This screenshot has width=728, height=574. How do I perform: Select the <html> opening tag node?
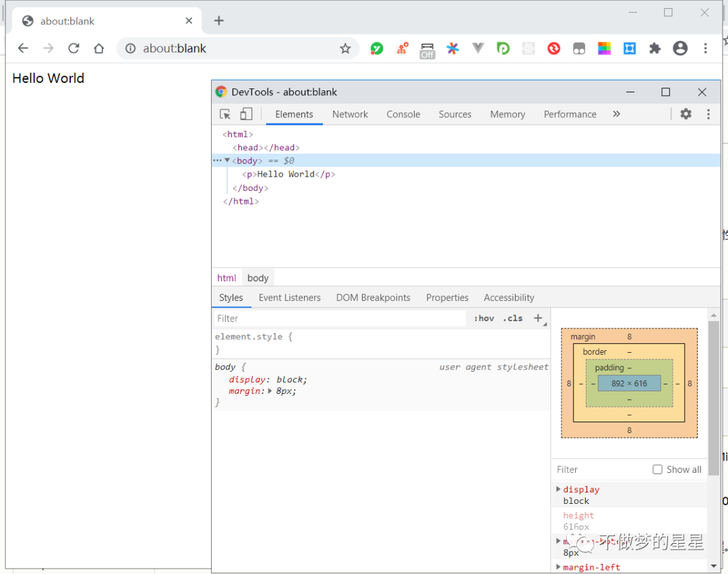238,134
